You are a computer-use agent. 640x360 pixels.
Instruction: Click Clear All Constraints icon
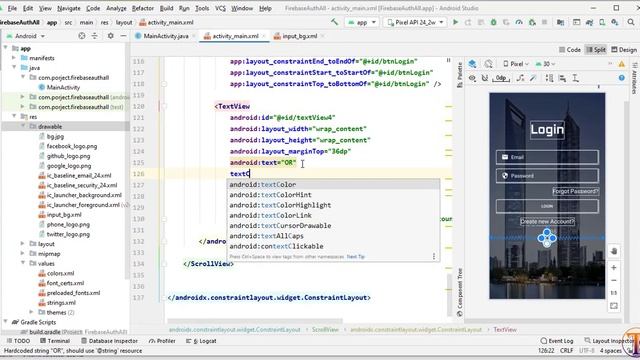520,78
